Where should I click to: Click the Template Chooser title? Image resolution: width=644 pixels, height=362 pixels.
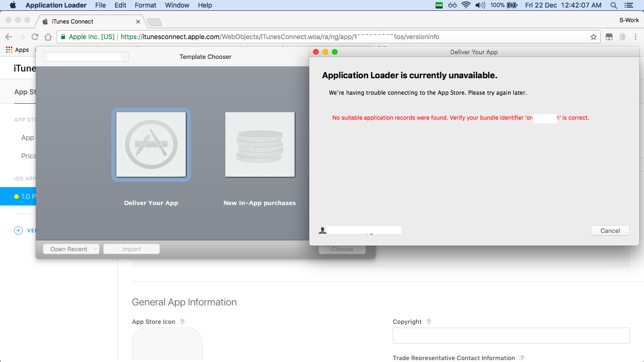[x=206, y=57]
